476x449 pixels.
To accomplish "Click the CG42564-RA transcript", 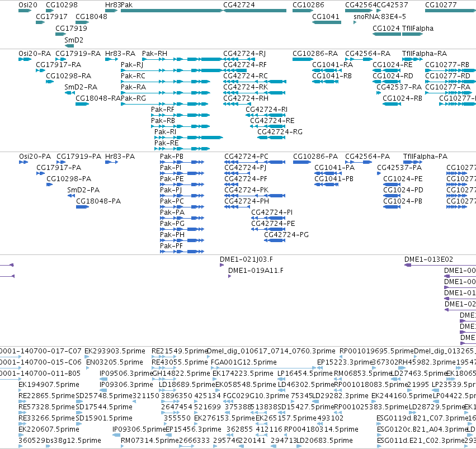I will [359, 59].
